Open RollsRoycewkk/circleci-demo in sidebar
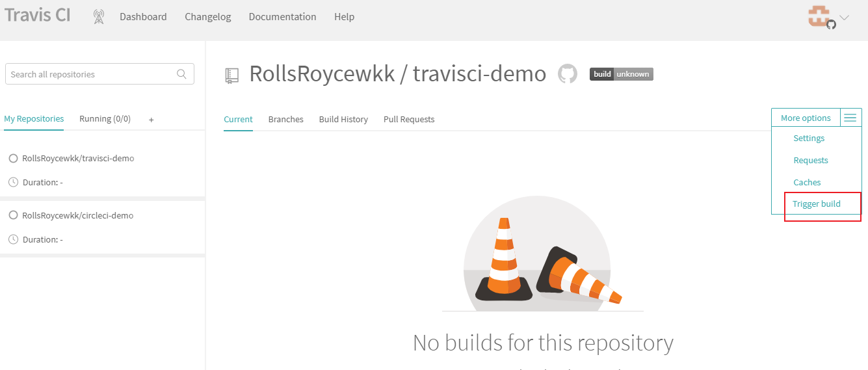This screenshot has width=868, height=370. 77,215
